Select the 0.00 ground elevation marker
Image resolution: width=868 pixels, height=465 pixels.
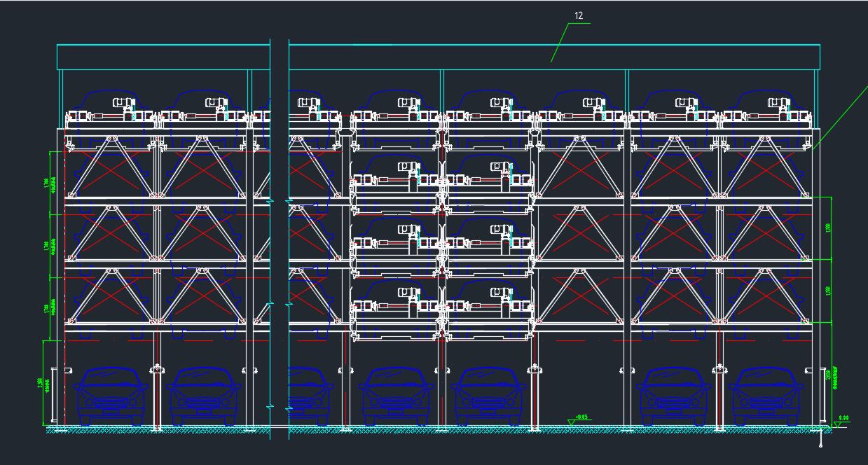click(843, 419)
